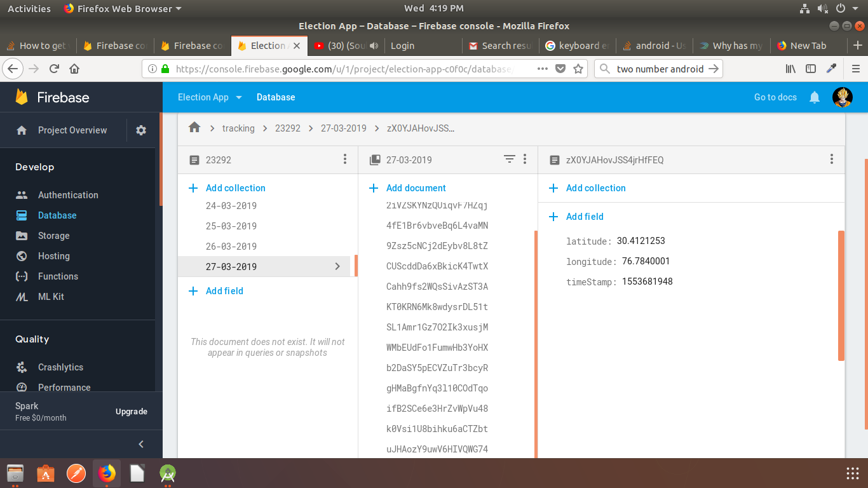
Task: Add field to 23292 document
Action: pyautogui.click(x=224, y=291)
